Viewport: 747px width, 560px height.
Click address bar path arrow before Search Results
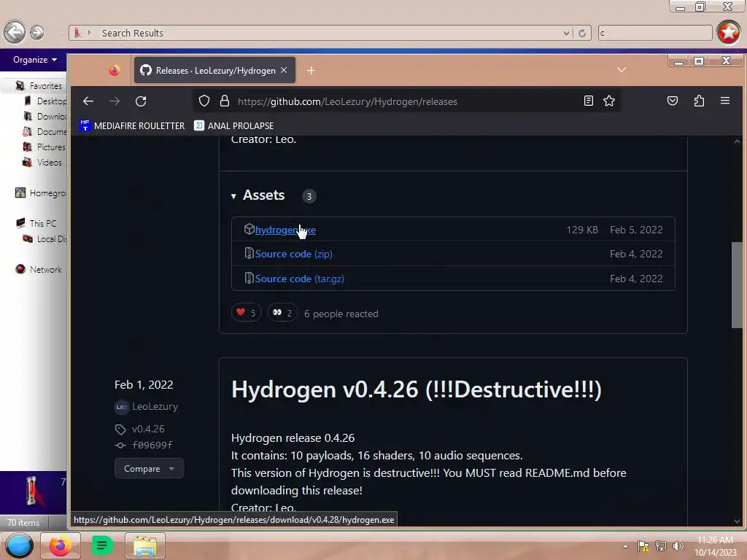tap(89, 33)
